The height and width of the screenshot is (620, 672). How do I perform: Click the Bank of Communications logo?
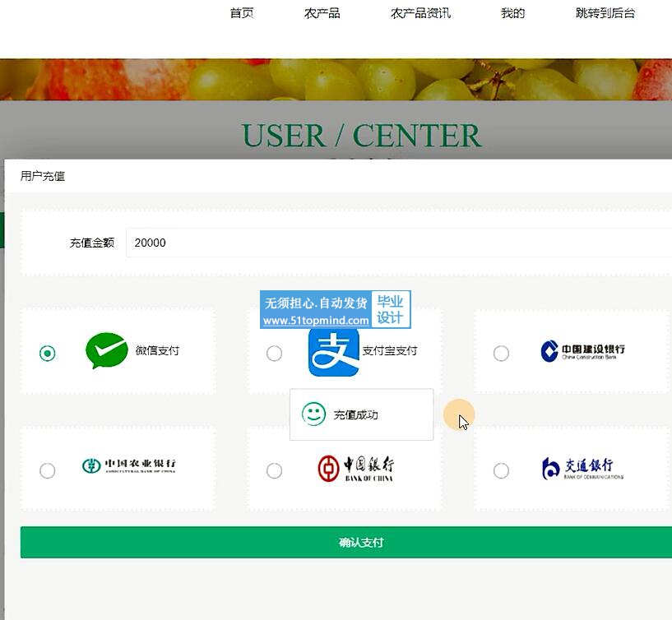(x=583, y=469)
